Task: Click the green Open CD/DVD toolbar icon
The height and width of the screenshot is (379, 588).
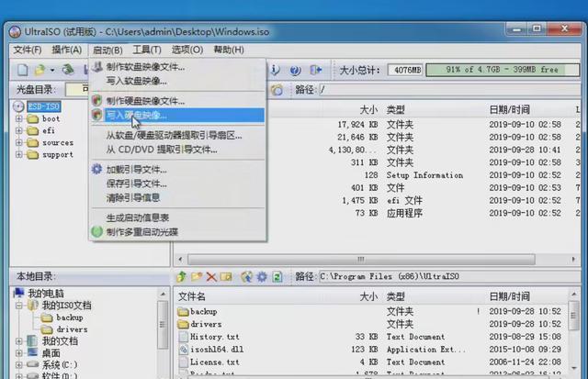Action: point(68,70)
